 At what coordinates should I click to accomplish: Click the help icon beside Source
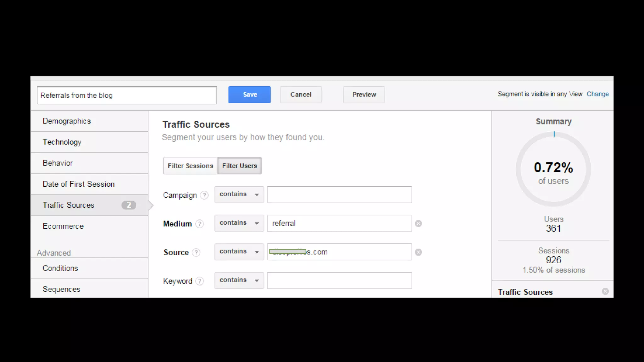point(196,252)
